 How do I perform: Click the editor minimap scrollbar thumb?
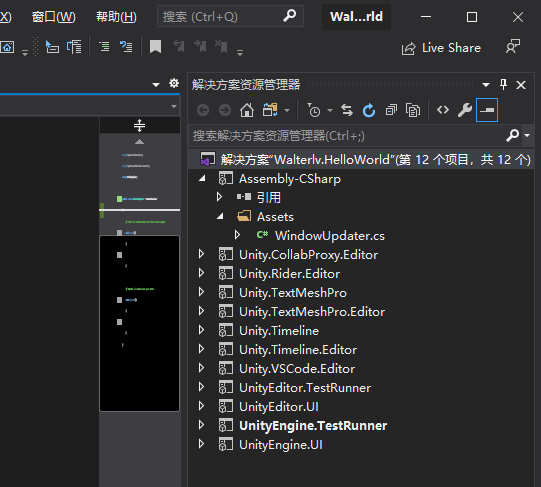pos(139,323)
